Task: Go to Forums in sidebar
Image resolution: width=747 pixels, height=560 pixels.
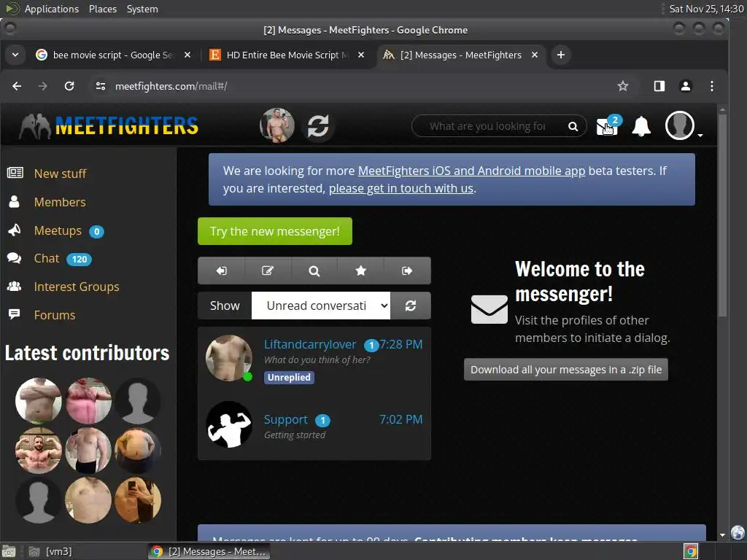Action: pyautogui.click(x=55, y=315)
